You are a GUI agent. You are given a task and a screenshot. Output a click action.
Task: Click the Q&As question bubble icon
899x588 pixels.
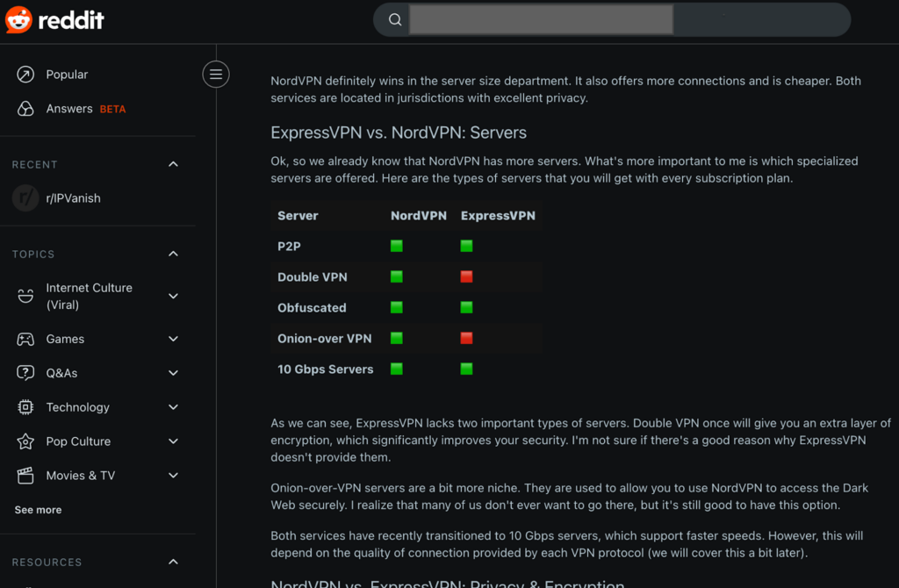pos(25,373)
